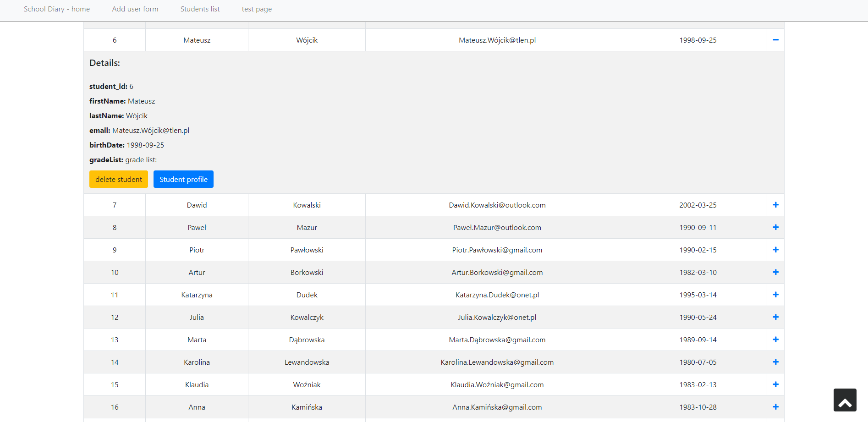Show details for Klaudia Woźniak
This screenshot has height=422, width=868.
click(775, 384)
